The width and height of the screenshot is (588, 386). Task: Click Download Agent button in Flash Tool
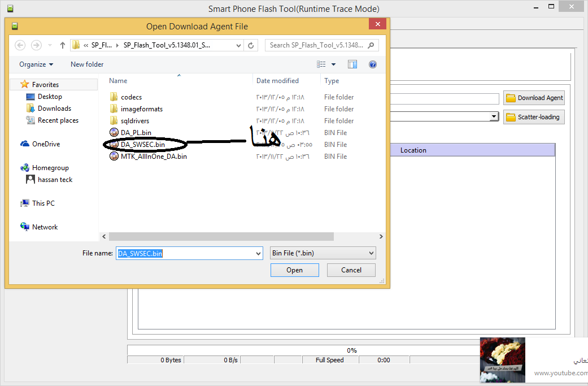coord(534,98)
